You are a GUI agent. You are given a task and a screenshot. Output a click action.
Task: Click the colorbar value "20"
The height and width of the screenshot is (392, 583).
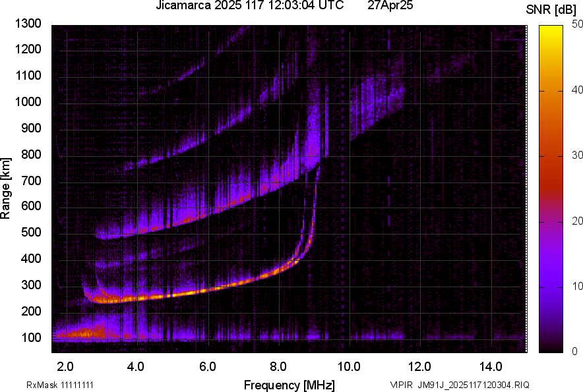click(x=577, y=221)
